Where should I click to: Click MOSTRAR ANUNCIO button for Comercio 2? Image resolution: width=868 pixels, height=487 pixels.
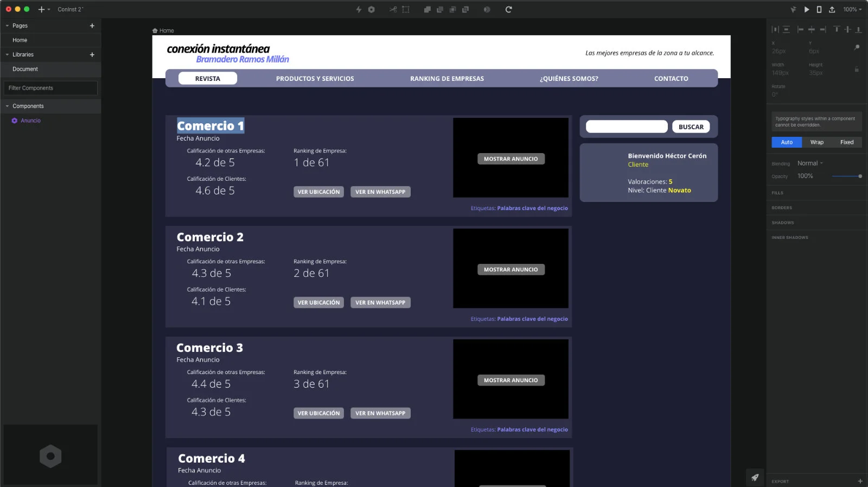(x=510, y=270)
